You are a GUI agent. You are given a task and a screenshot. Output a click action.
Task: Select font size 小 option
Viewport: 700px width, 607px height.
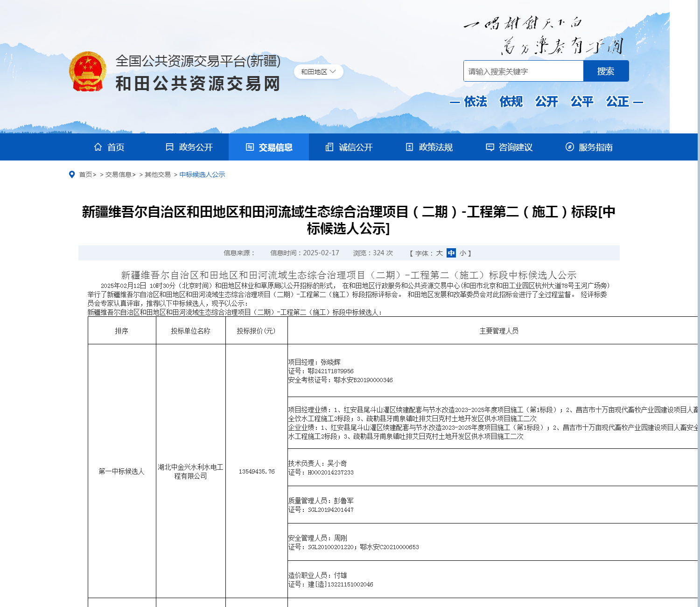pyautogui.click(x=462, y=252)
